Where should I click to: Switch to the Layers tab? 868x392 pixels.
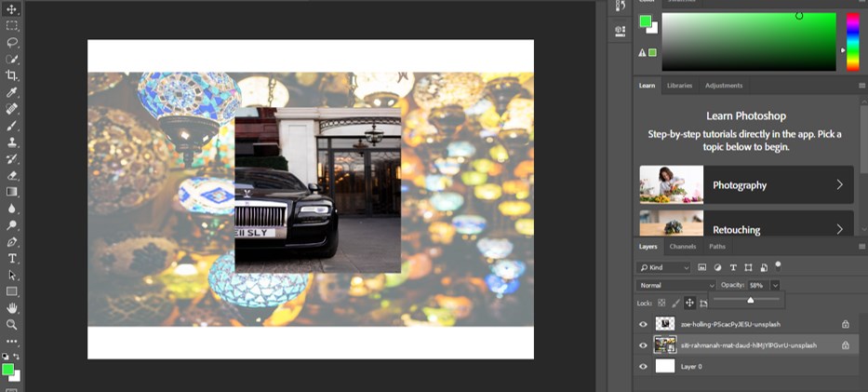click(x=648, y=247)
